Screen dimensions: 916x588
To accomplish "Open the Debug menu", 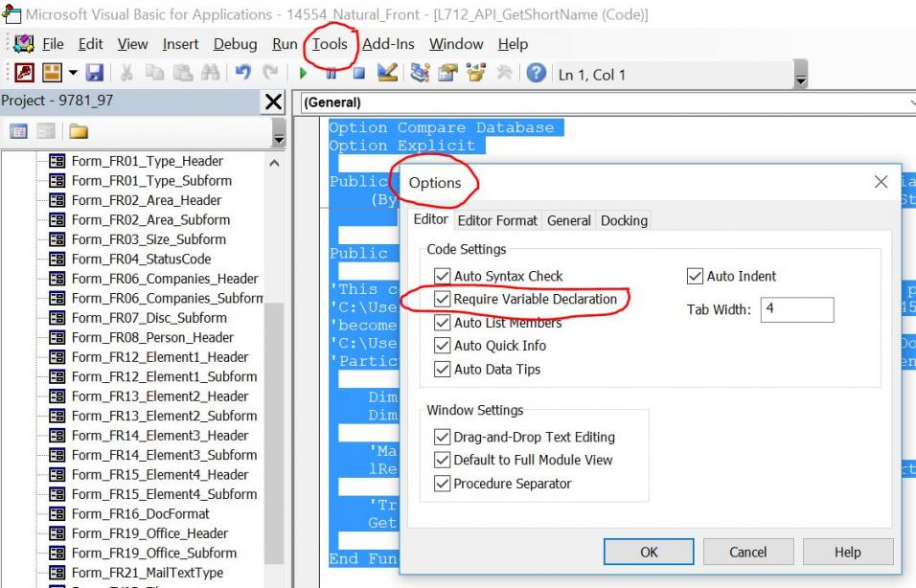I will point(235,44).
